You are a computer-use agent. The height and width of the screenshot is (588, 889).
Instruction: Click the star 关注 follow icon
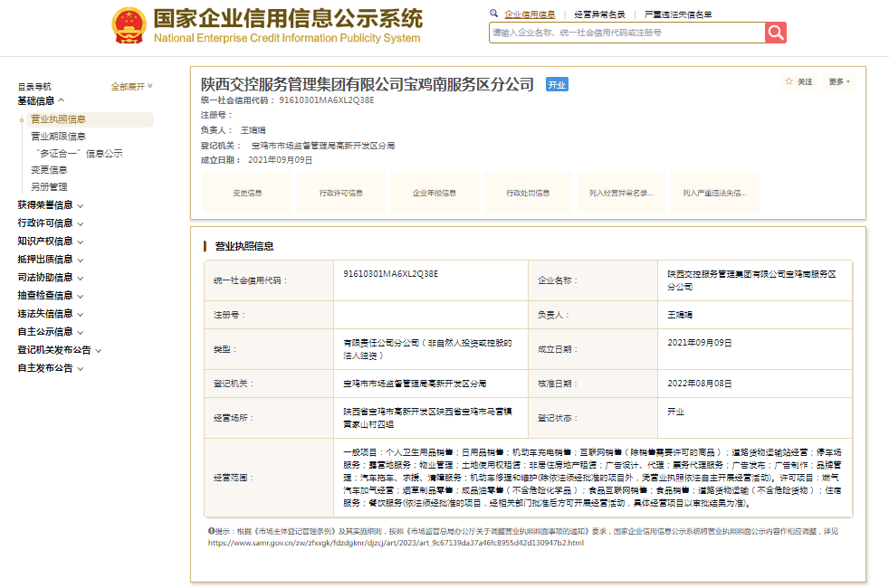click(789, 81)
